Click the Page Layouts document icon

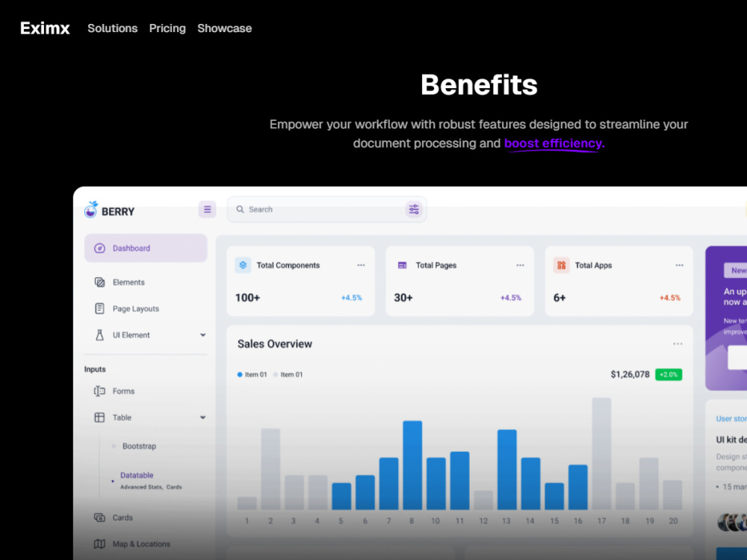[x=99, y=308]
